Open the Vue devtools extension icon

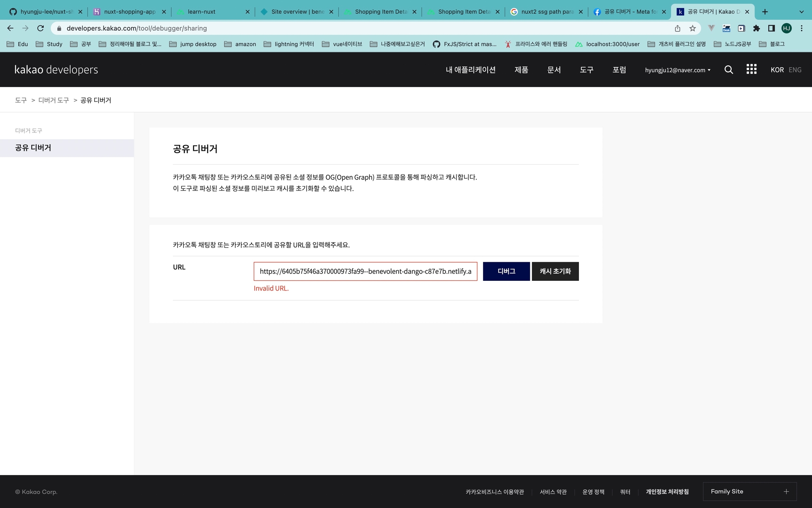(x=711, y=28)
